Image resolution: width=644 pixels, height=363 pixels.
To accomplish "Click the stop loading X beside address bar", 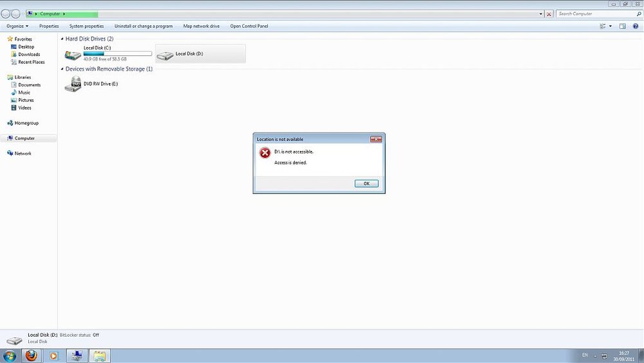I will 549,14.
